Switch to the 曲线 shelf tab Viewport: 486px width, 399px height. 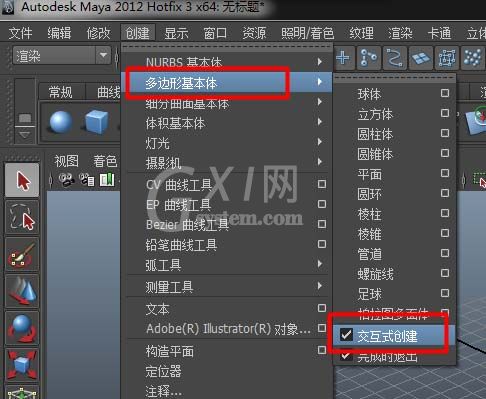tap(108, 92)
